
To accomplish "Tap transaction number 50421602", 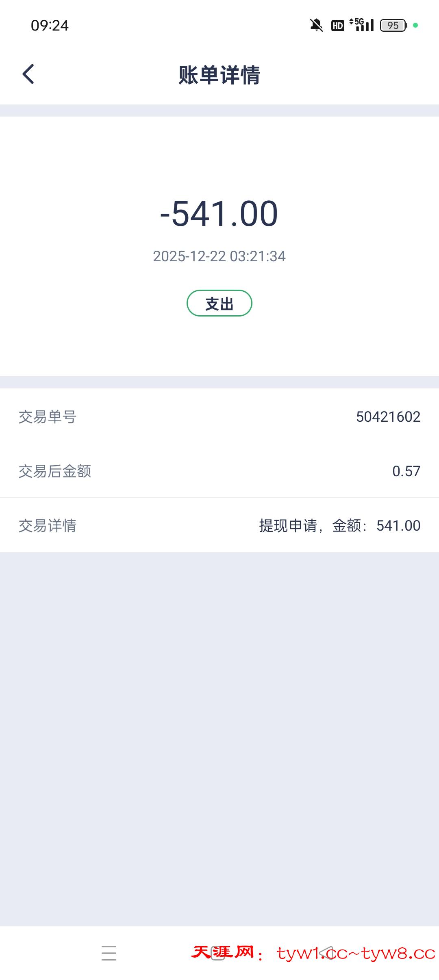I will pyautogui.click(x=388, y=417).
